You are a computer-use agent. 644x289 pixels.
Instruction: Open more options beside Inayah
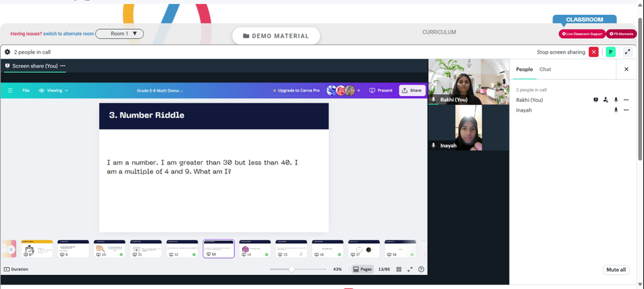pos(626,110)
